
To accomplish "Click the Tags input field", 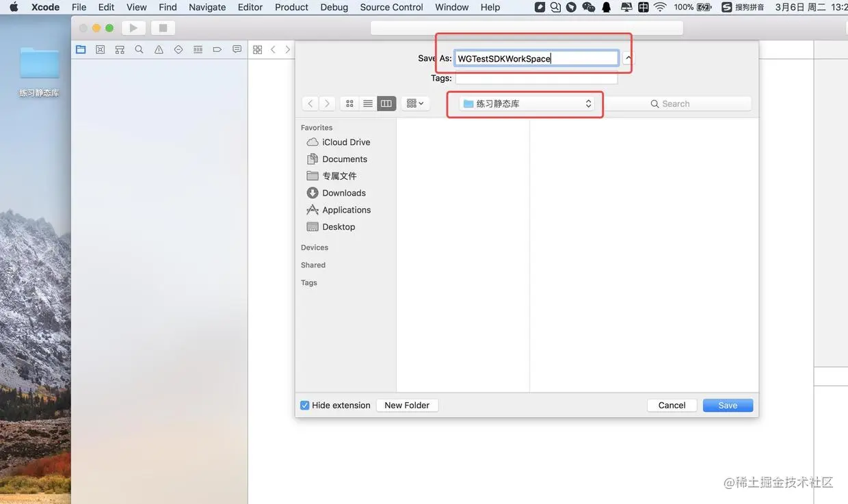I will pyautogui.click(x=537, y=78).
